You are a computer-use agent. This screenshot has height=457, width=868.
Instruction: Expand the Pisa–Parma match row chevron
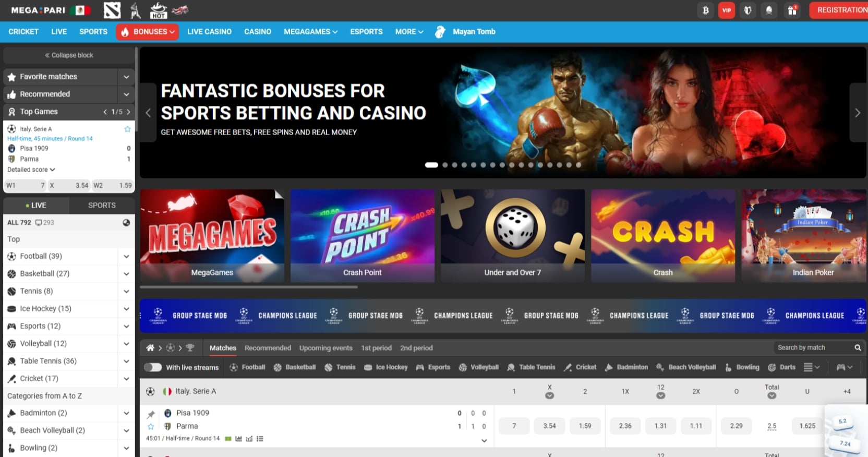[x=484, y=441]
